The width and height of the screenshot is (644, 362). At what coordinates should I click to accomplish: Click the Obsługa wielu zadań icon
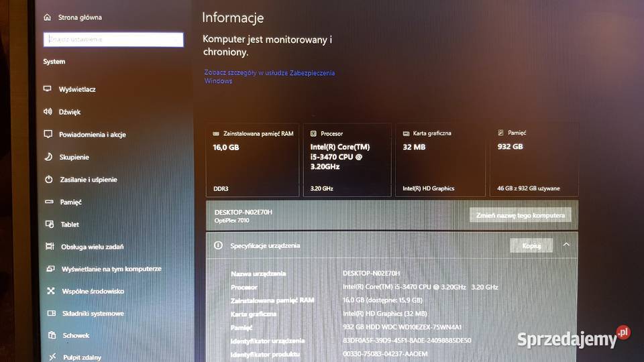pyautogui.click(x=50, y=246)
